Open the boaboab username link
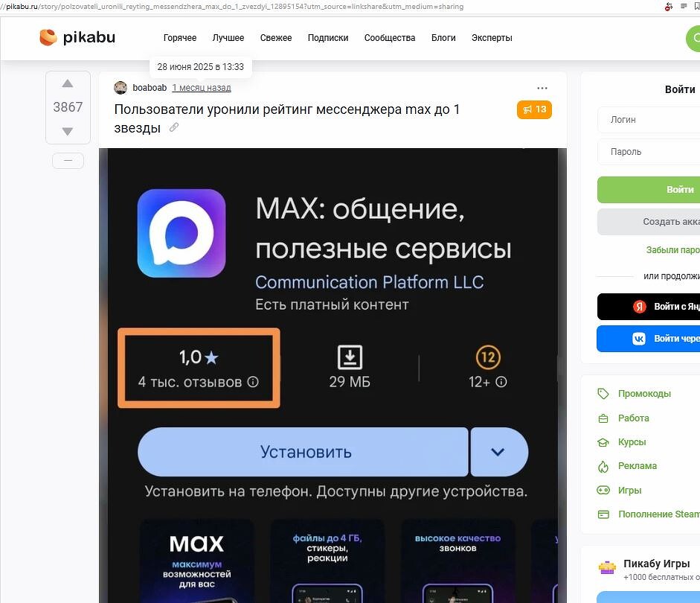Image resolution: width=700 pixels, height=603 pixels. click(150, 88)
